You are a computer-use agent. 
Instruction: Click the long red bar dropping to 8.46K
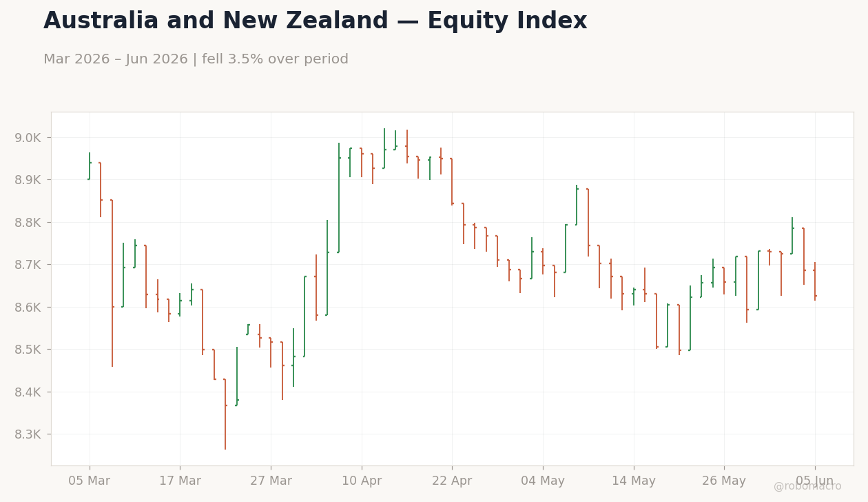[x=112, y=283]
